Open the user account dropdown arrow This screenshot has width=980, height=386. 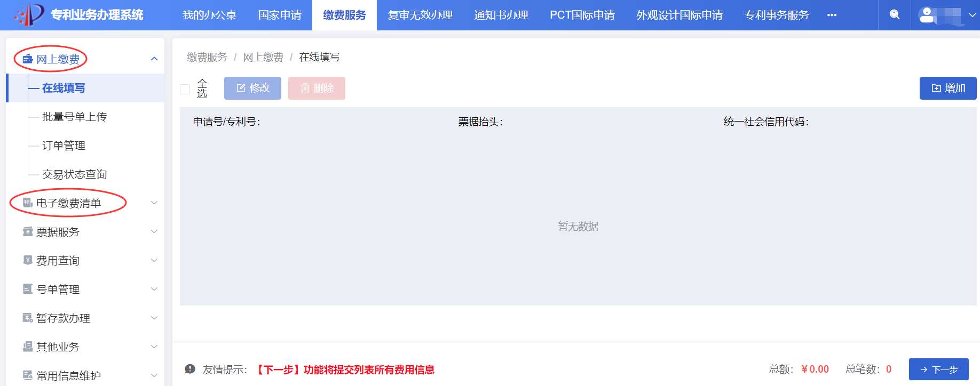click(973, 15)
